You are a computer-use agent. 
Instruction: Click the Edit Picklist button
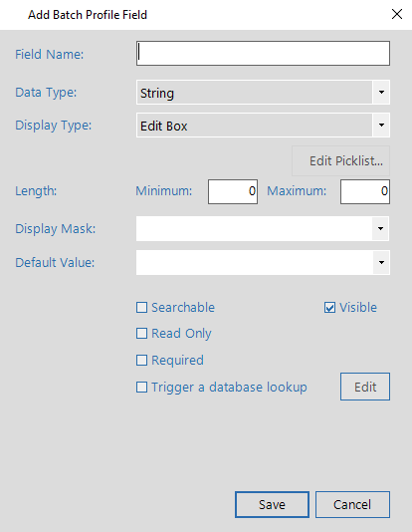(x=341, y=160)
